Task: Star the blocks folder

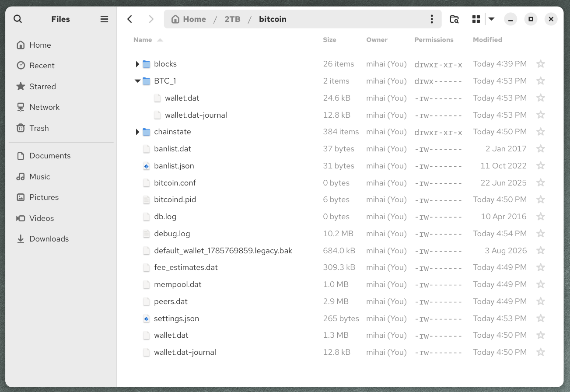Action: [x=541, y=64]
